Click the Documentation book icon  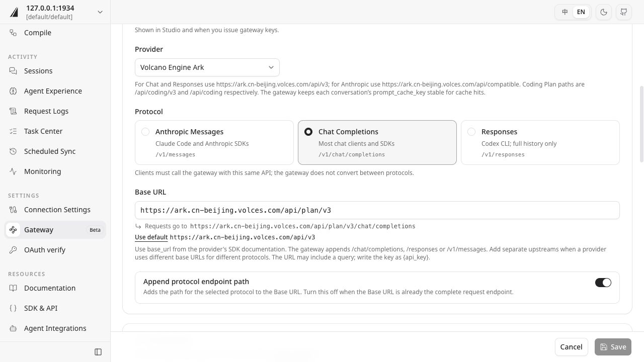pyautogui.click(x=13, y=288)
